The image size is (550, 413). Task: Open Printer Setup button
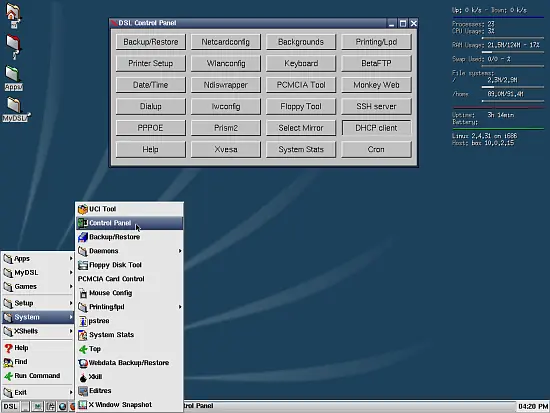point(150,64)
